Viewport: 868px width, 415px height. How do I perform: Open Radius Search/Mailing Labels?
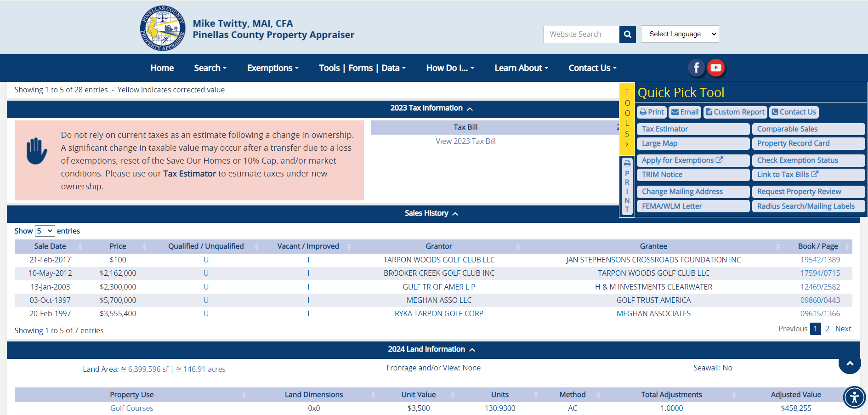tap(808, 206)
